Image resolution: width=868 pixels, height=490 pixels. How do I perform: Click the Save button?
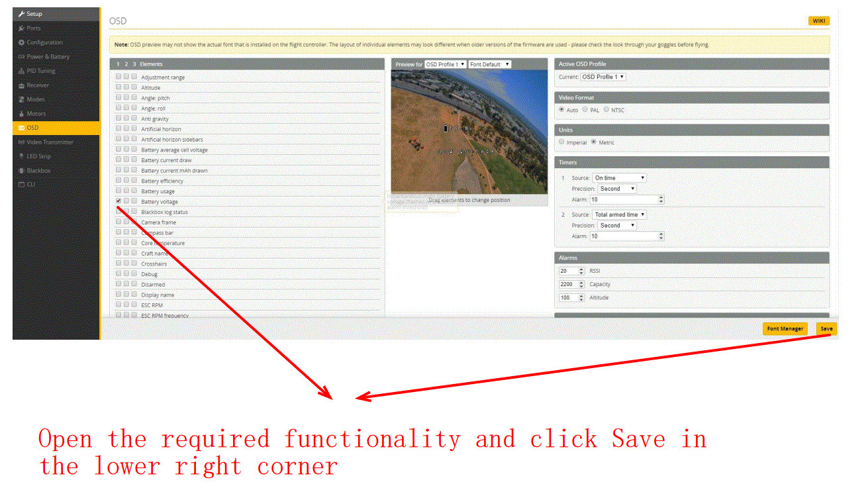826,328
